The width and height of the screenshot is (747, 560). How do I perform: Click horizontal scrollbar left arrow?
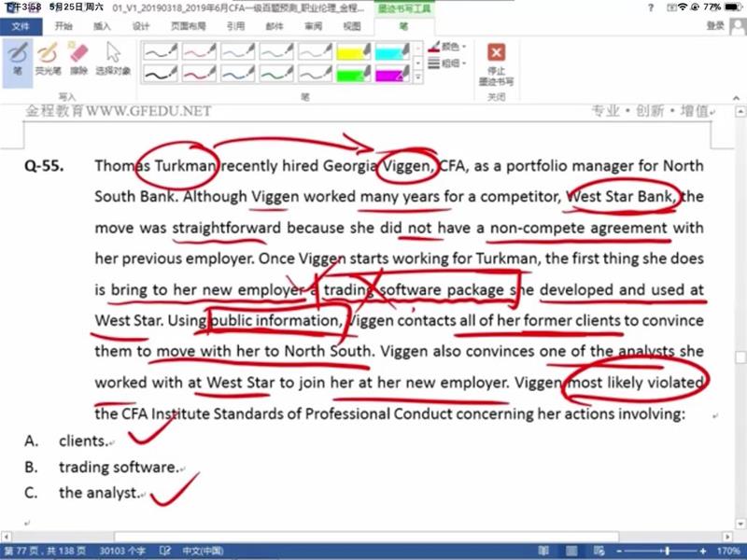coord(6,537)
